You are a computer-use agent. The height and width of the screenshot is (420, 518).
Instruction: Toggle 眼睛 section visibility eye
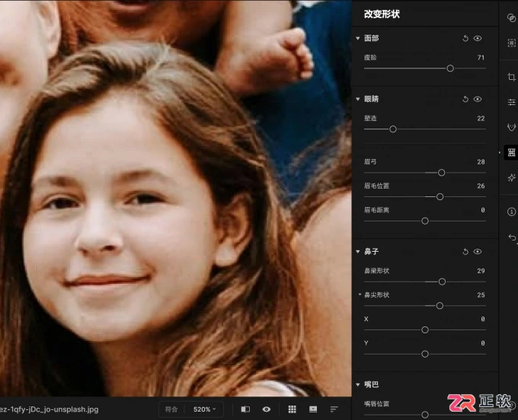(478, 100)
